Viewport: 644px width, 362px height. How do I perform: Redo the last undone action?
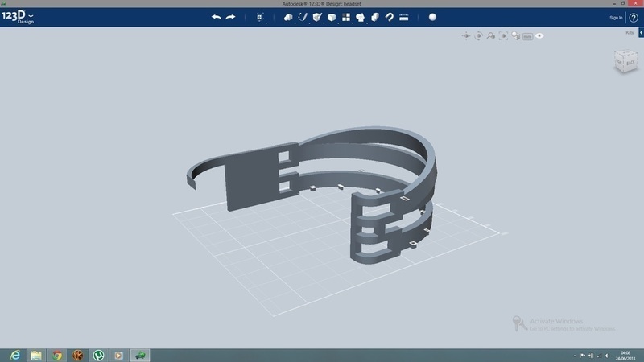coord(230,17)
